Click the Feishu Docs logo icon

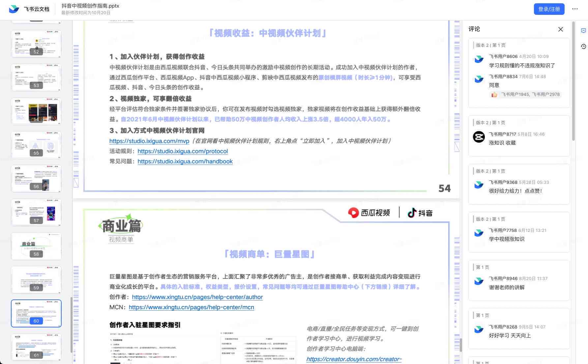click(14, 9)
